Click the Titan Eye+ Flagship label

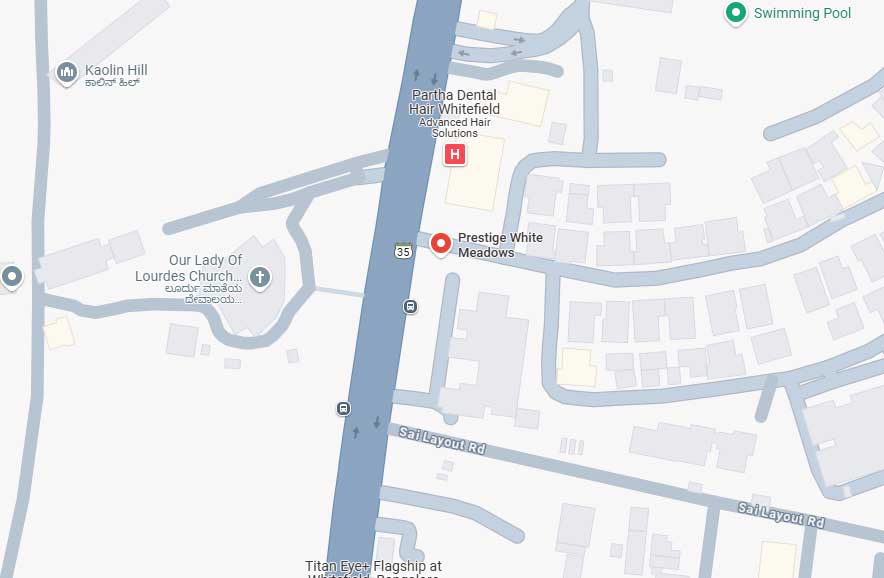point(373,568)
